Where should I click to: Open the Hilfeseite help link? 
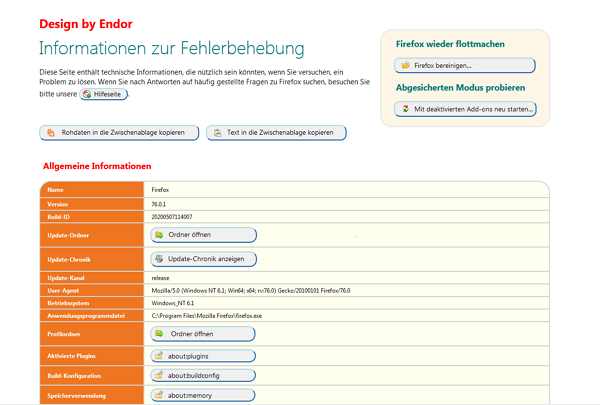pyautogui.click(x=104, y=94)
